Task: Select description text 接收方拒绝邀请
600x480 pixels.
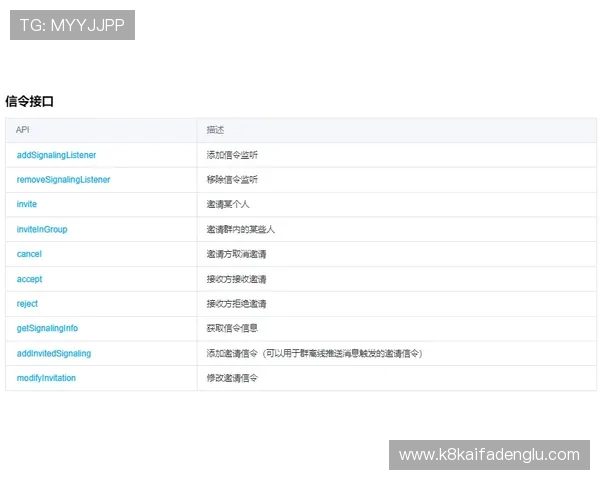Action: click(236, 304)
